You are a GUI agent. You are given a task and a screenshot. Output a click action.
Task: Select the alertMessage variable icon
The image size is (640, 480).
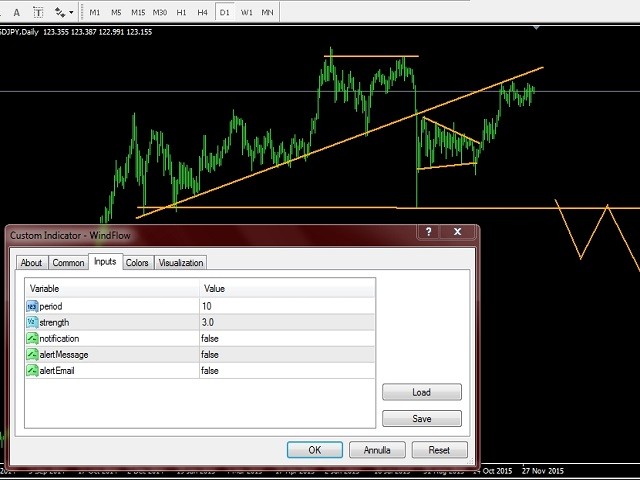[32, 354]
